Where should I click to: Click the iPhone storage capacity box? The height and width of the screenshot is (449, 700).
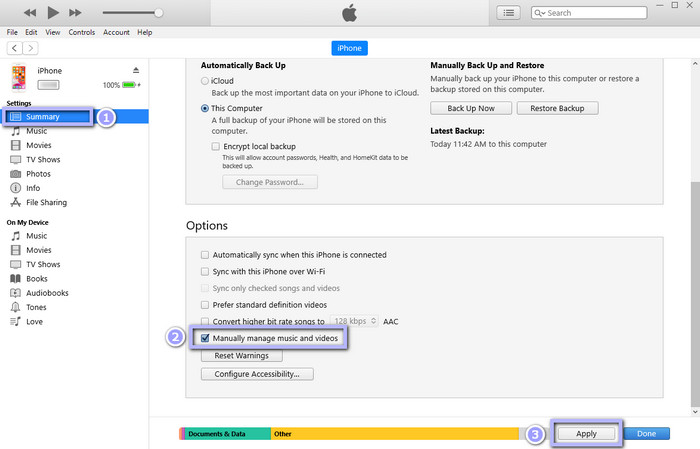pos(48,85)
